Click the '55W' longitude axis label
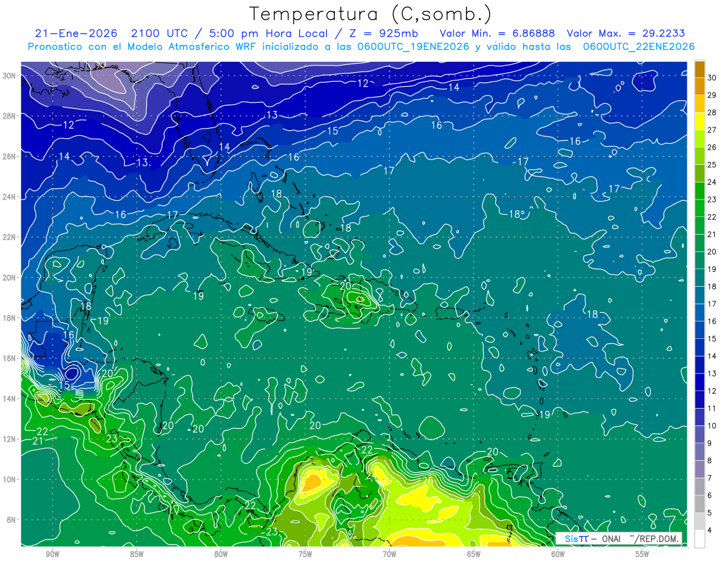Image resolution: width=728 pixels, height=562 pixels. pos(642,554)
